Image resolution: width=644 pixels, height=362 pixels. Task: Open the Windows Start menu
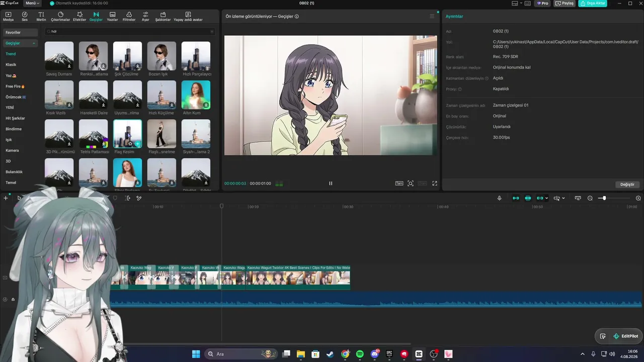coord(196,354)
